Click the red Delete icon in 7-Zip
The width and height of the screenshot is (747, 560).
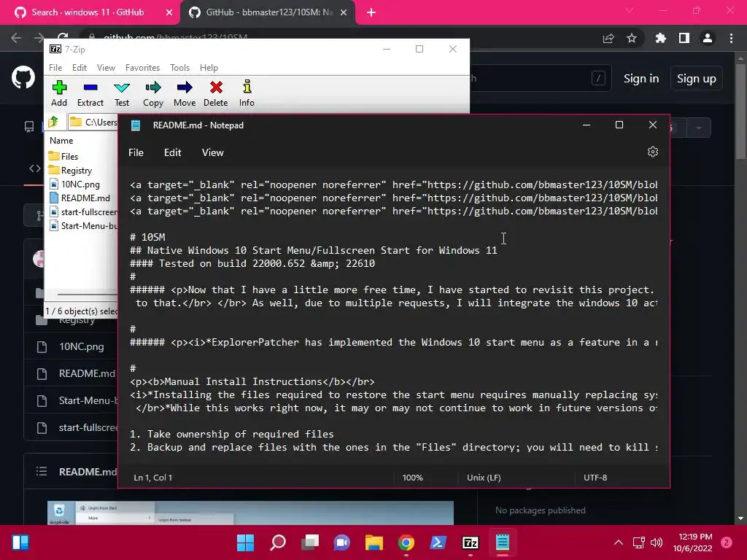point(216,93)
